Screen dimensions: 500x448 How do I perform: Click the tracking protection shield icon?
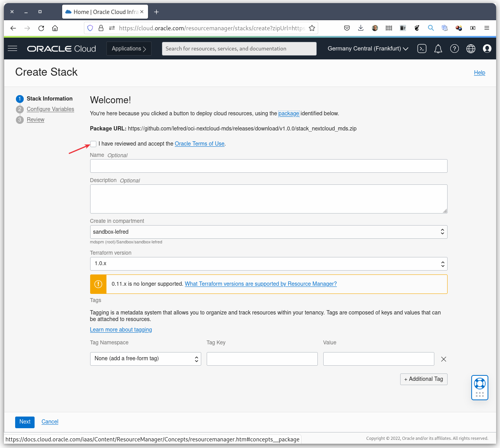coord(90,28)
